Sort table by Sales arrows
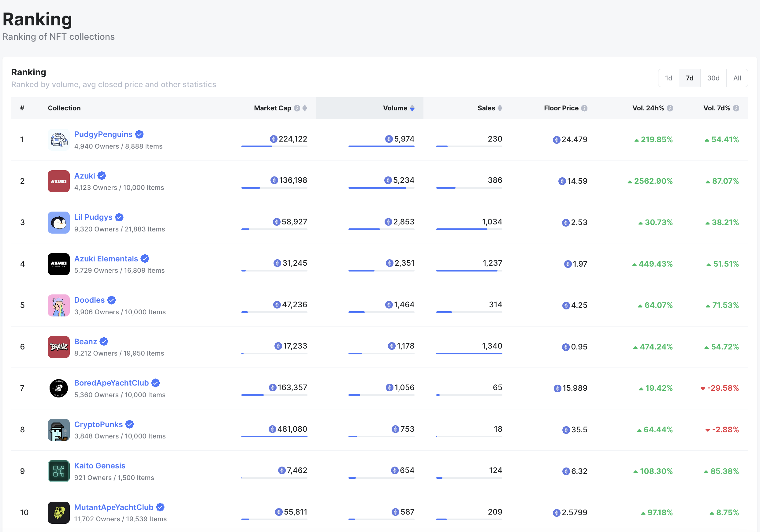 (x=500, y=108)
